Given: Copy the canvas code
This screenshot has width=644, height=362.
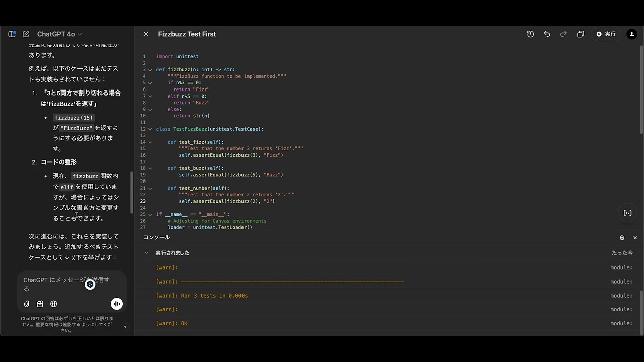Looking at the screenshot, I should tap(581, 34).
